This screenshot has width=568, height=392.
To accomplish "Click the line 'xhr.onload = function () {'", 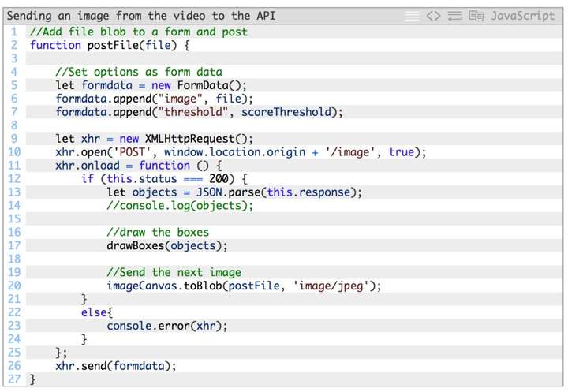I will pos(138,165).
